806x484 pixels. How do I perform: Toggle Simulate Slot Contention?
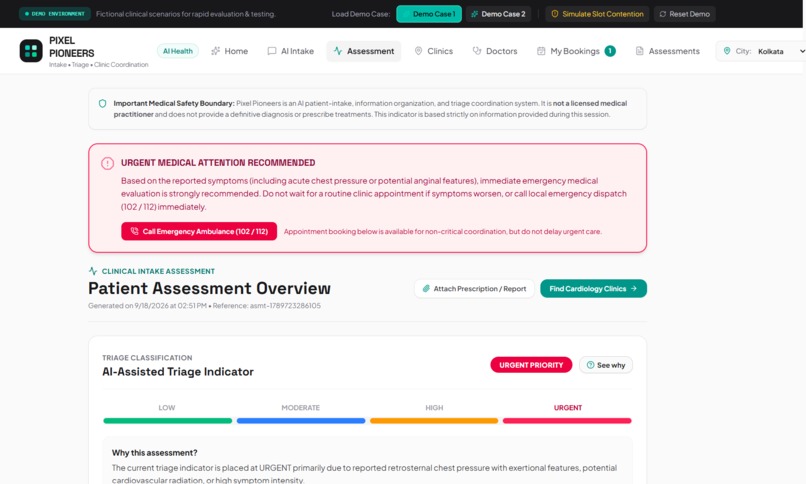click(597, 14)
